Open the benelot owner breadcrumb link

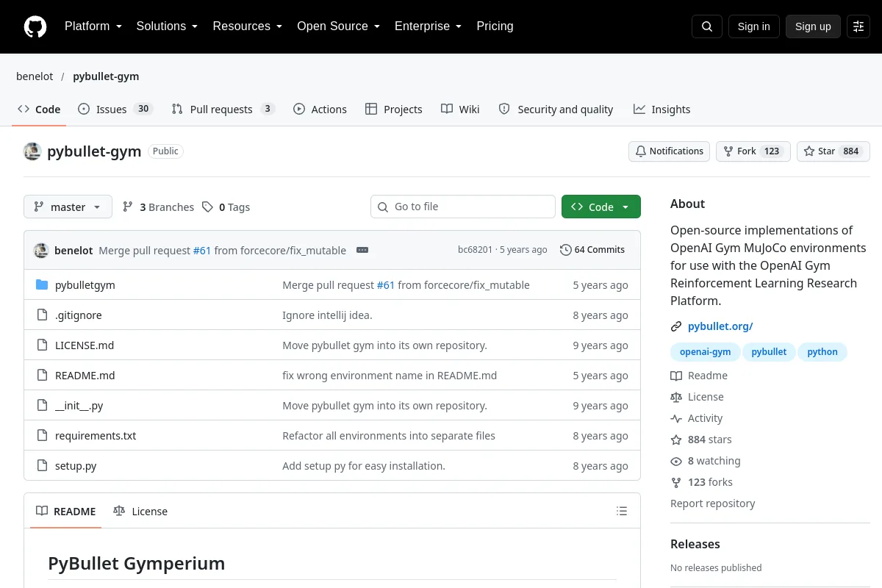pyautogui.click(x=35, y=76)
